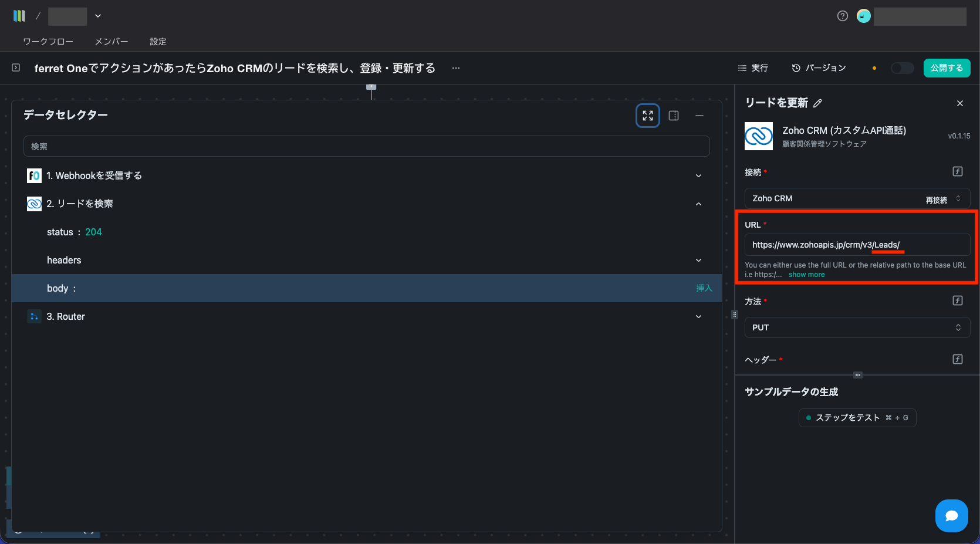Expand the headers row
980x544 pixels.
pos(698,260)
